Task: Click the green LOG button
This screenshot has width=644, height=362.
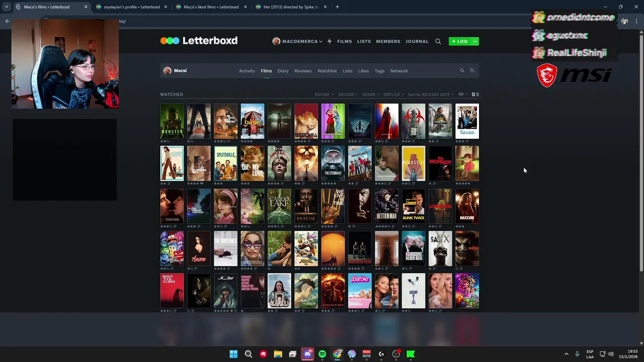Action: tap(460, 41)
